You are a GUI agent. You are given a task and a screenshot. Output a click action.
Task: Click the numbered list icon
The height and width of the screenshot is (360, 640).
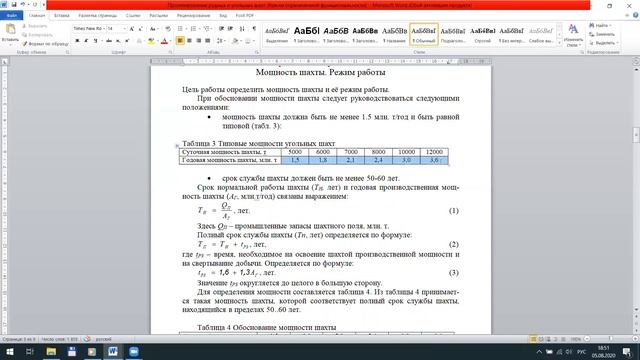click(x=193, y=29)
